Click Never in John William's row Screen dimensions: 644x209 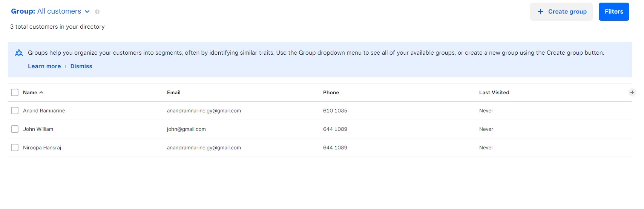[486, 129]
